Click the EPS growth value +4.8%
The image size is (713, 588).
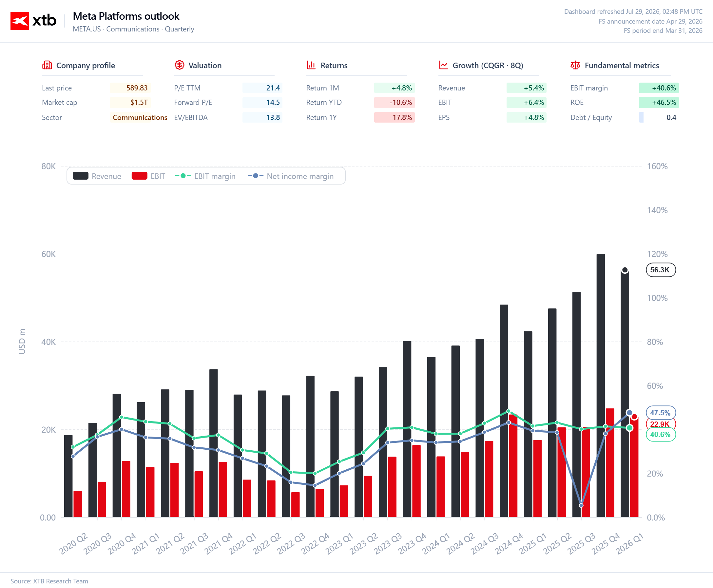(533, 117)
